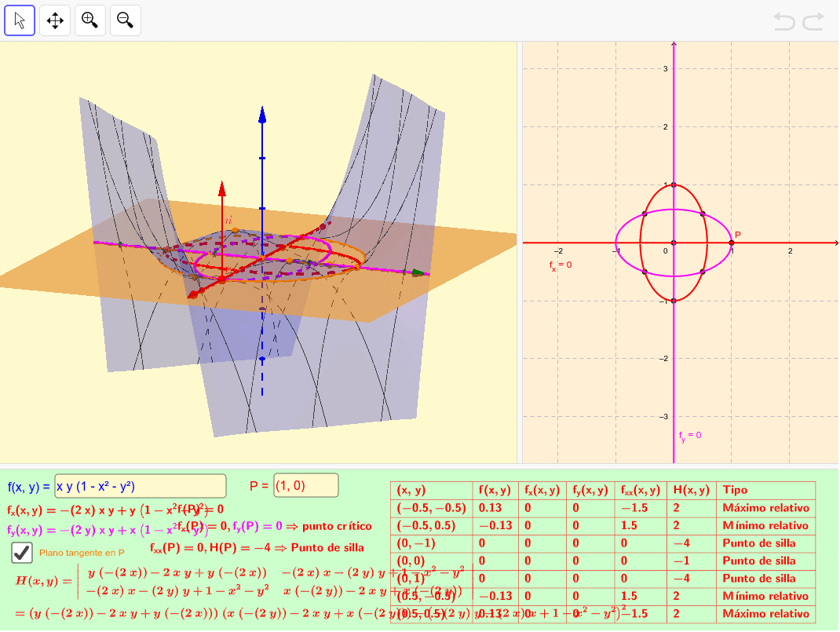Click the blue vertical z-axis in 3D view
840x632 pixels.
[262, 157]
